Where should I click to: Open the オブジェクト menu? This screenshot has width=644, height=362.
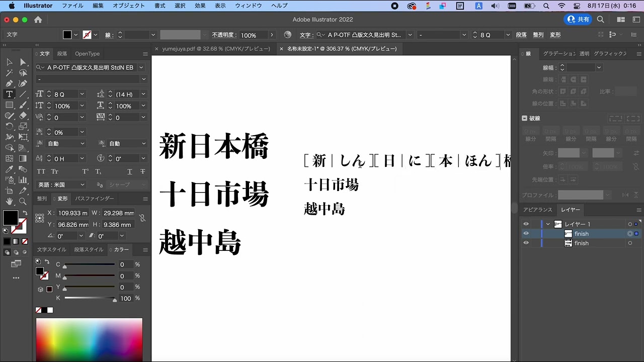click(x=129, y=6)
